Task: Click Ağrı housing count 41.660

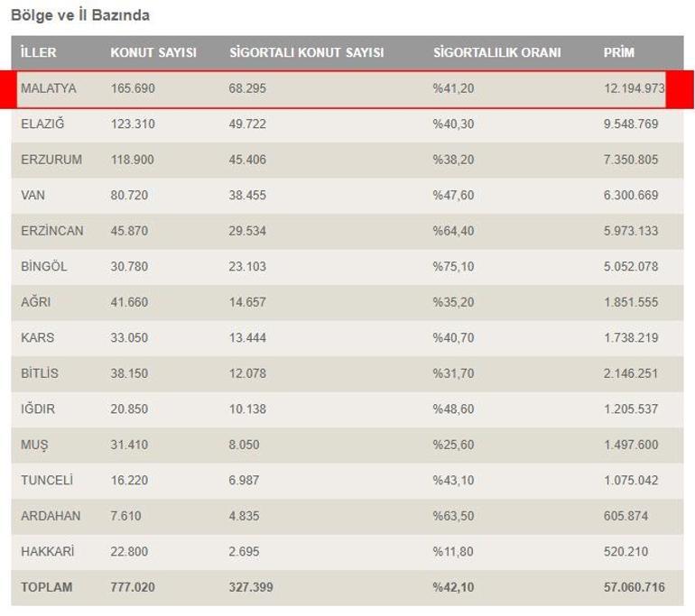Action: (x=129, y=302)
